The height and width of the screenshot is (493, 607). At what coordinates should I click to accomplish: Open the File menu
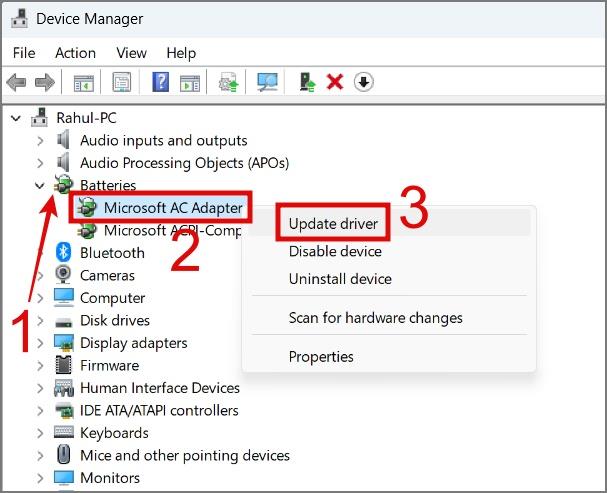coord(24,53)
